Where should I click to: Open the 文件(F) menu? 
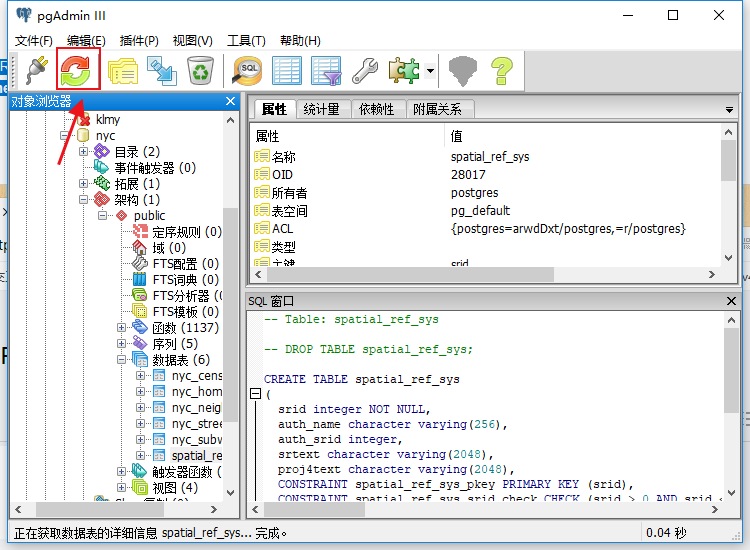point(33,41)
